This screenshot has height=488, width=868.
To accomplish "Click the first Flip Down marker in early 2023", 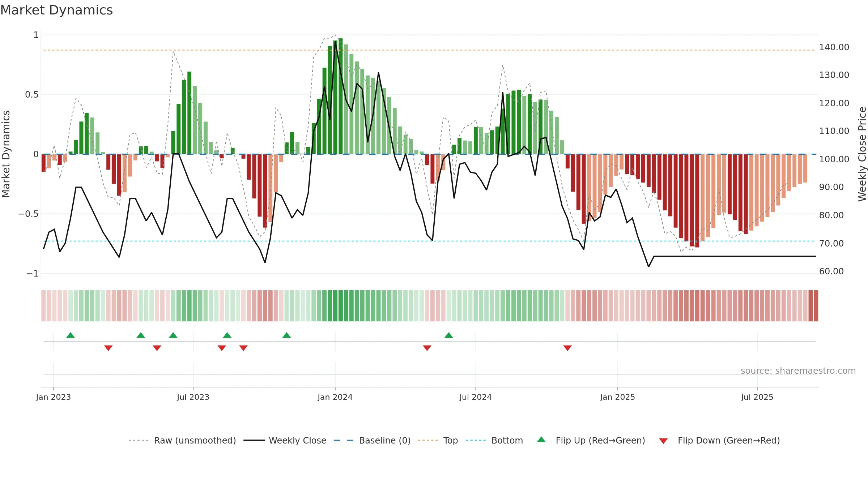I will tap(109, 348).
